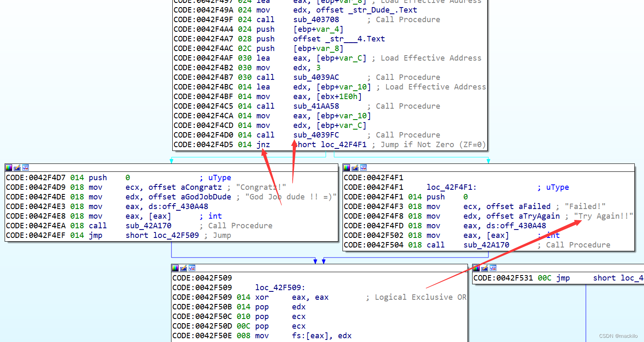Click the group nodes icon on the loc_42F509 block

192,268
